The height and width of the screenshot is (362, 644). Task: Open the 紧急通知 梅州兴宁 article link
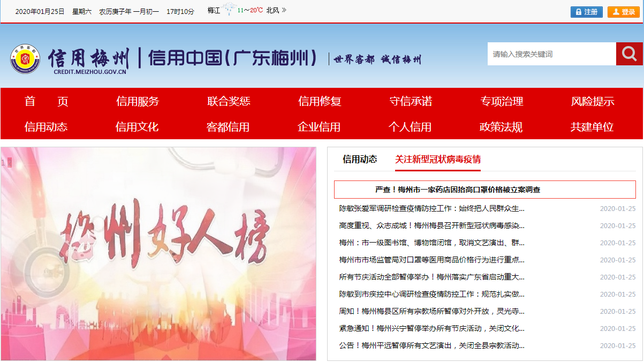pos(431,329)
